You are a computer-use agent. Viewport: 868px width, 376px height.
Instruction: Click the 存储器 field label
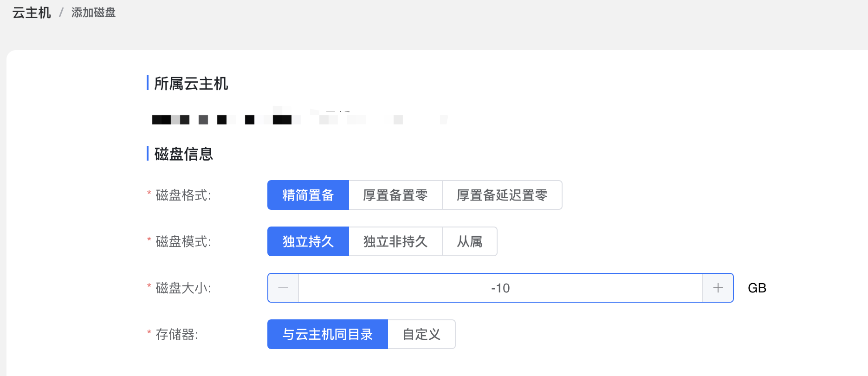click(177, 334)
